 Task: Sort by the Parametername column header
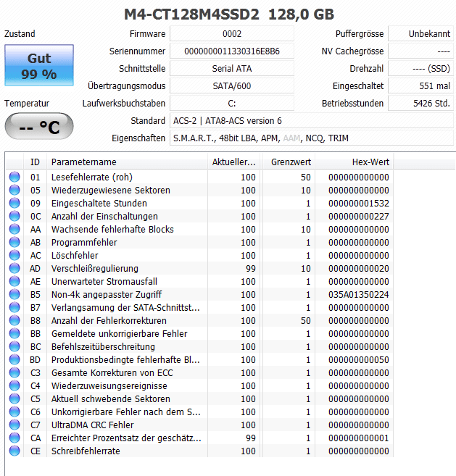click(127, 162)
